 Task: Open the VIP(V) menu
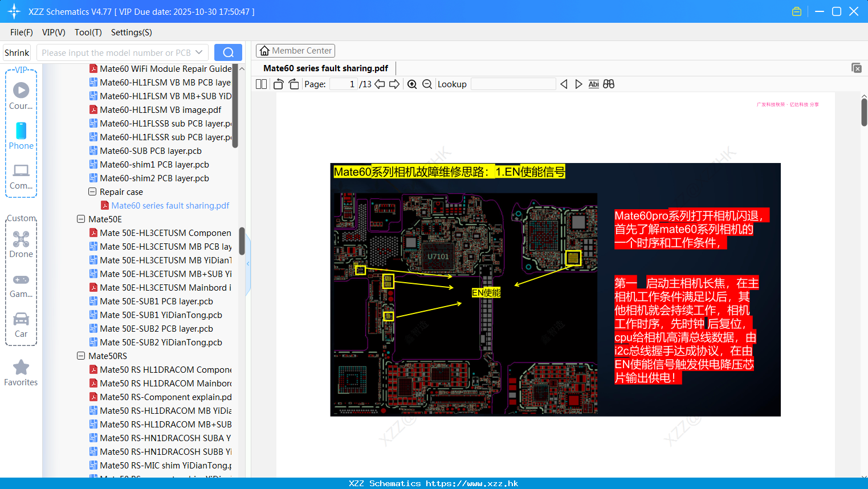54,32
